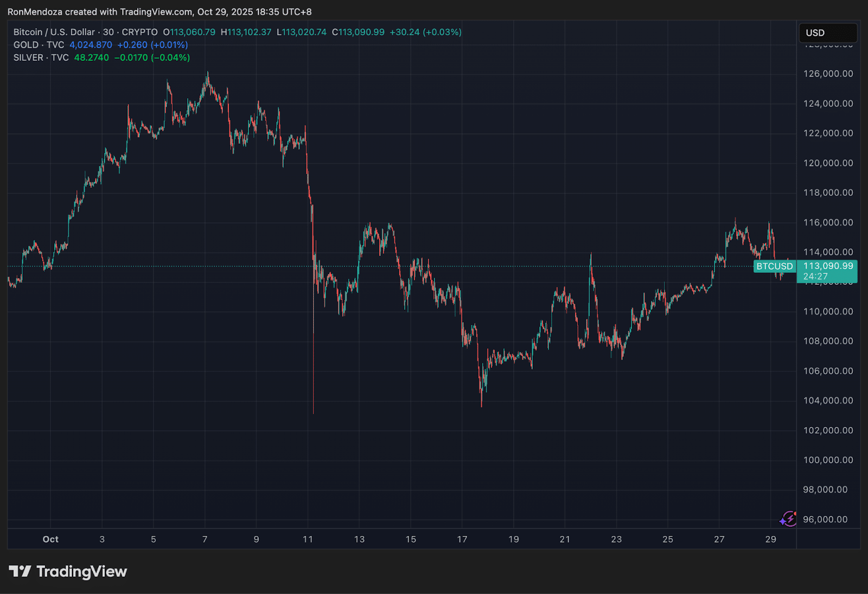The height and width of the screenshot is (594, 868).
Task: Click the change value +30.24 (+0.03%)
Action: pos(426,32)
